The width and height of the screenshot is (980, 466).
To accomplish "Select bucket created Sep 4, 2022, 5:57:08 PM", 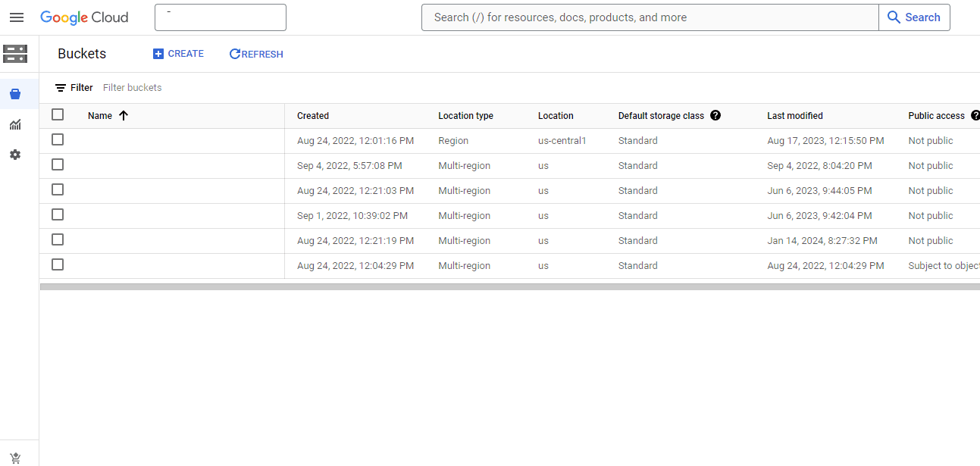I will tap(58, 164).
